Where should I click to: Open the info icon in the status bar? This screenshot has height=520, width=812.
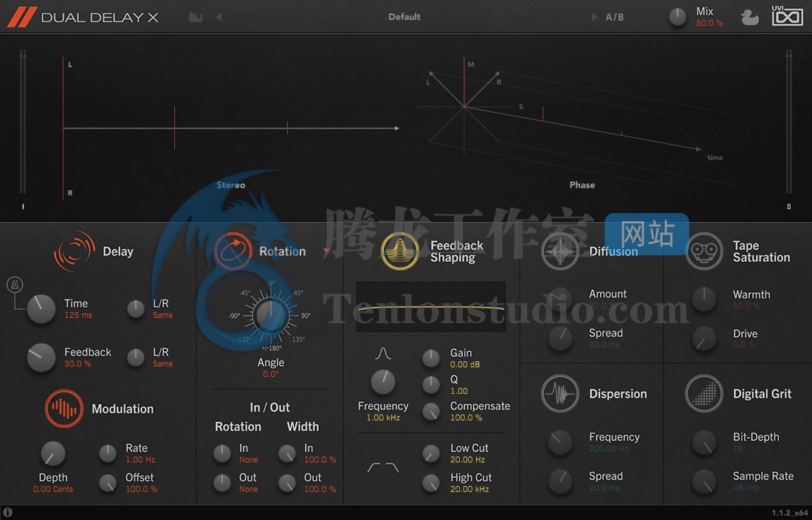click(8, 512)
